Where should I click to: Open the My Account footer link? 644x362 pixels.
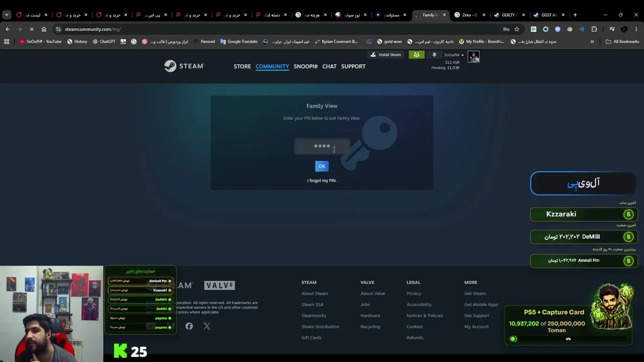[476, 327]
